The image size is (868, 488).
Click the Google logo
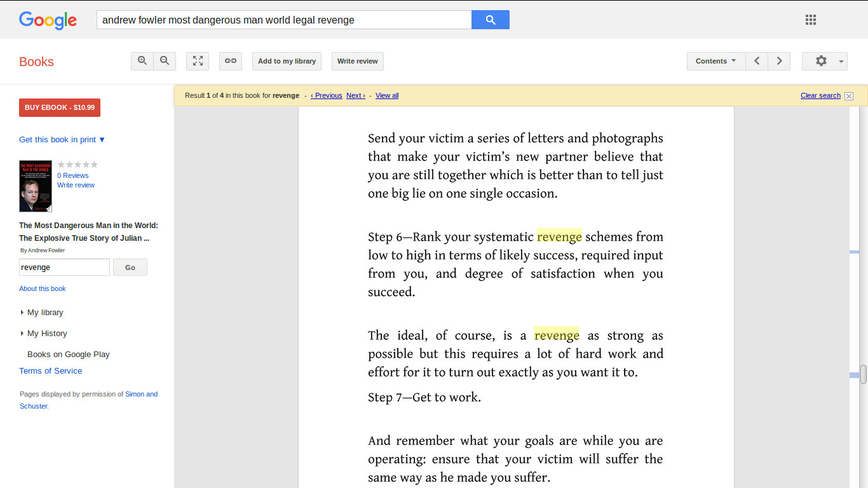click(48, 20)
